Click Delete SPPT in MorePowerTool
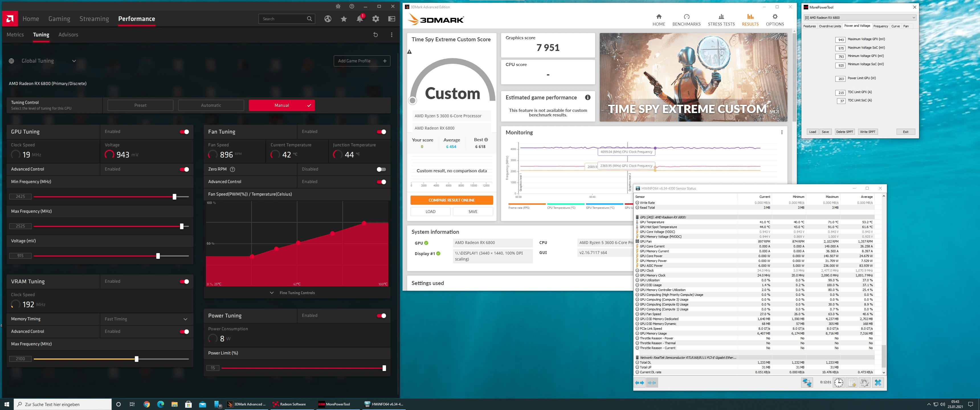The height and width of the screenshot is (410, 980). [844, 132]
